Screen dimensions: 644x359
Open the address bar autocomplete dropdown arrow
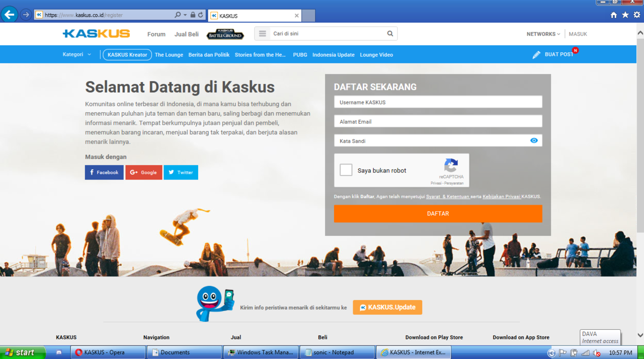tap(185, 15)
